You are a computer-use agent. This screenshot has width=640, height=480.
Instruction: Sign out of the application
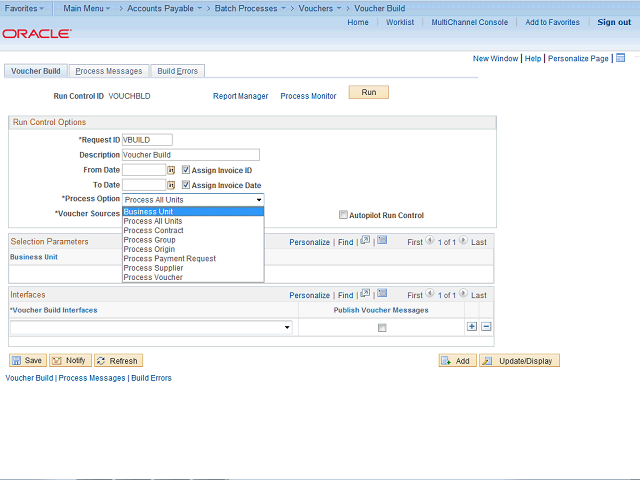click(x=614, y=22)
